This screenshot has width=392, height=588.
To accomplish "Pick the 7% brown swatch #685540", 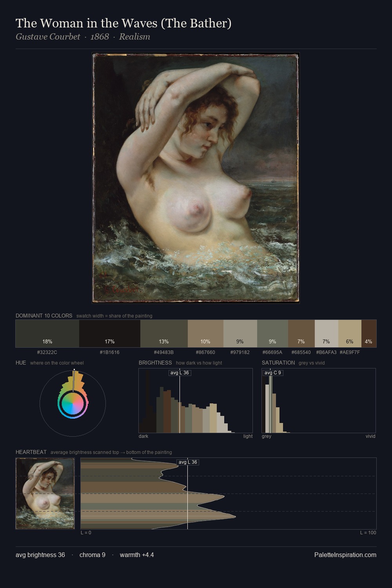I will point(301,334).
